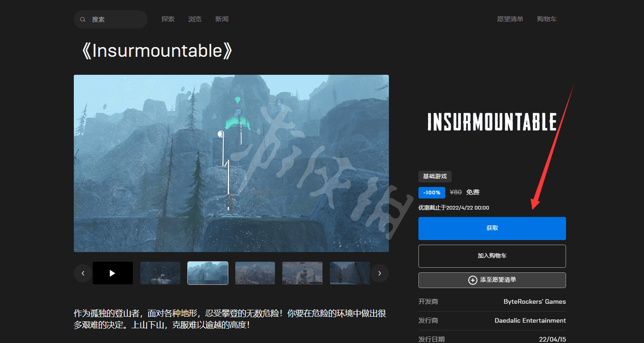Click the plus icon on wishlist button

tap(472, 280)
